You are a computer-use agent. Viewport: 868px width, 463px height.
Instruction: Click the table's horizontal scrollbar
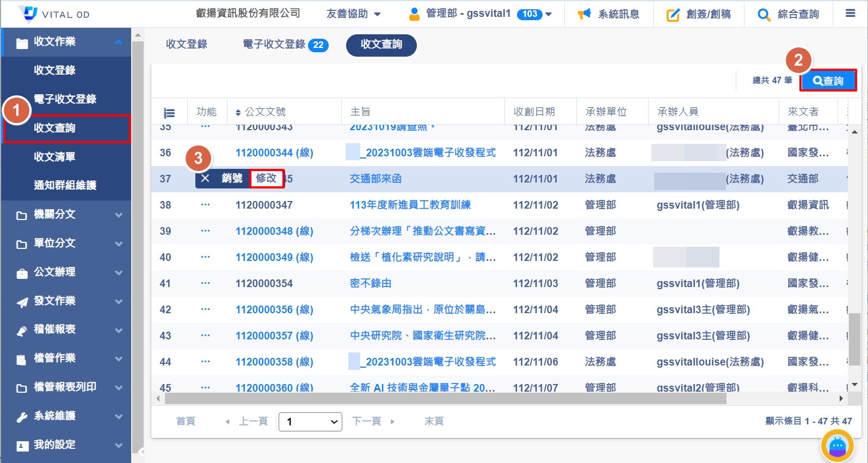pos(445,399)
